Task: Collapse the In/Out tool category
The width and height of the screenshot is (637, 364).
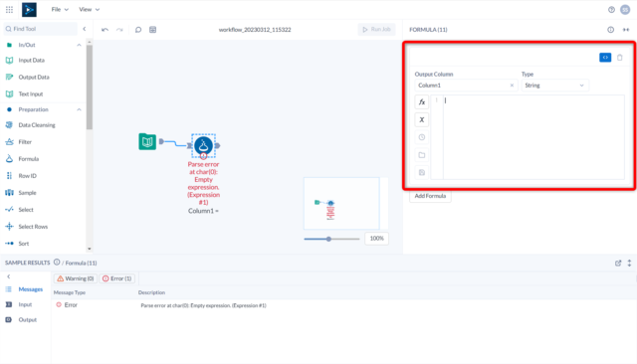Action: coord(79,45)
